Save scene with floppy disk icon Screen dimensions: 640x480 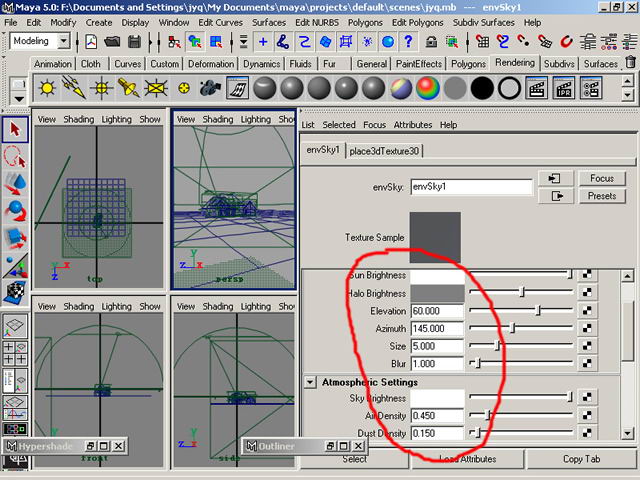pyautogui.click(x=134, y=42)
